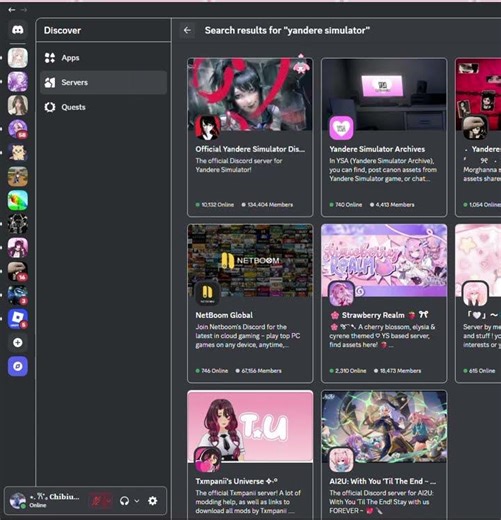Open the dark monochrome server icon in sidebar
Viewport: 501px width, 520px height.
18,224
